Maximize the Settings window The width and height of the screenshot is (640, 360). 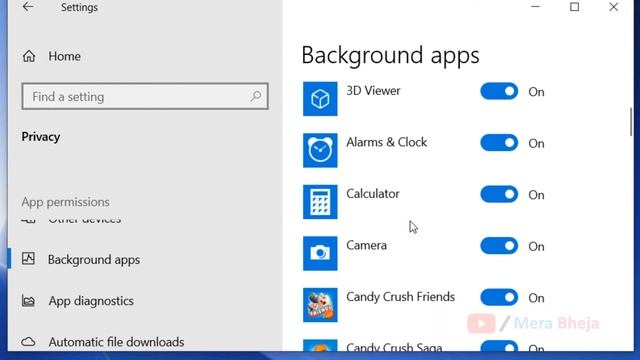tap(575, 7)
